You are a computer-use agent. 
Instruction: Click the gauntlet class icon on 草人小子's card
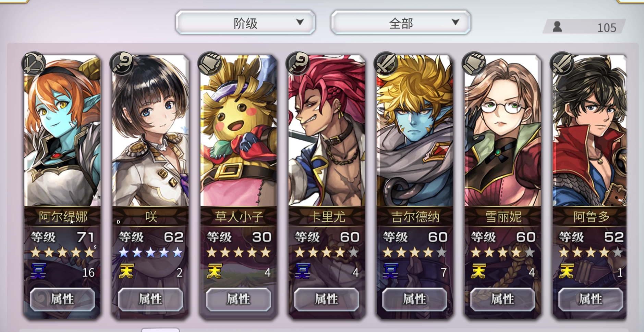210,63
